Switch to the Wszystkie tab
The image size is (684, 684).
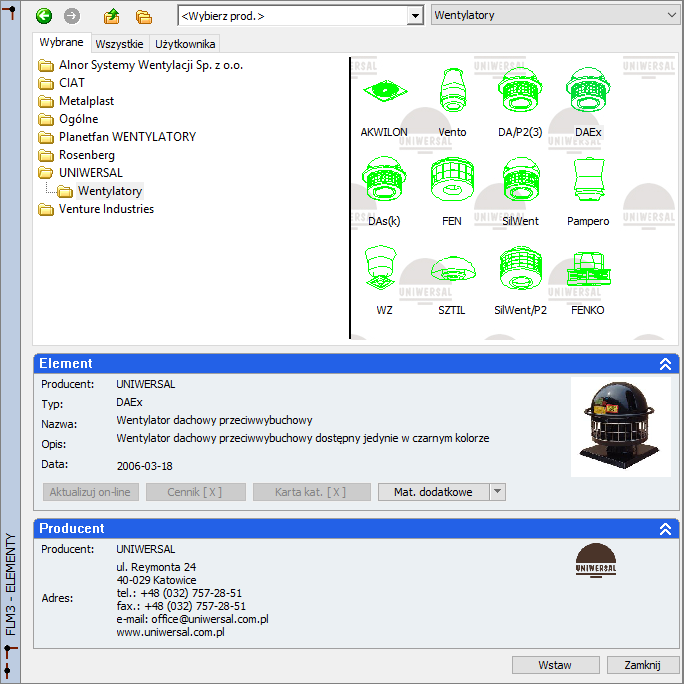120,44
